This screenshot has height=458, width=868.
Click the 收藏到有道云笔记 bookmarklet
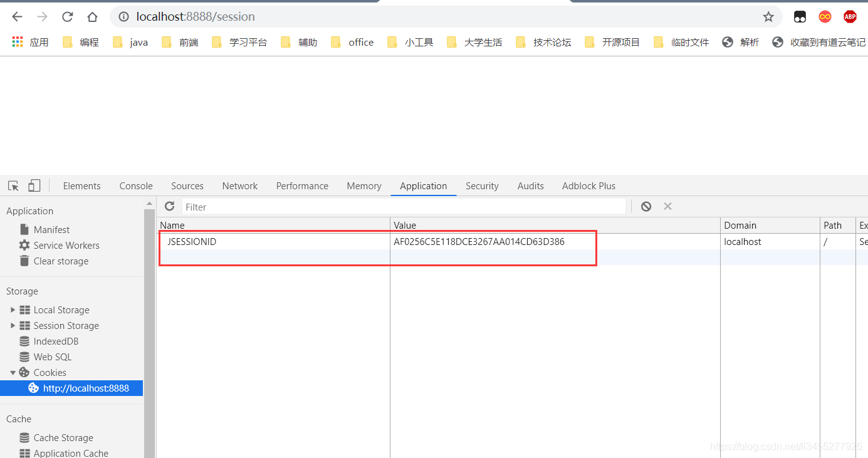click(x=819, y=42)
